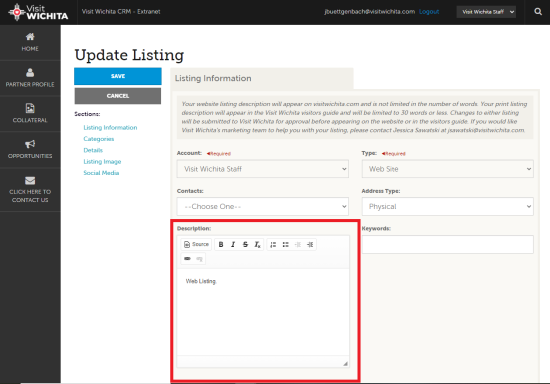
Task: Insert a numbered list in the description
Action: pyautogui.click(x=273, y=244)
